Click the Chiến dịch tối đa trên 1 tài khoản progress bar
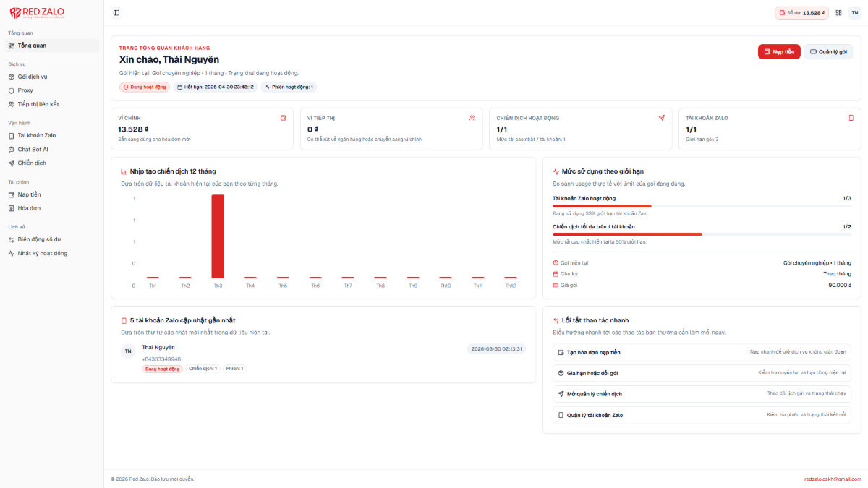This screenshot has width=868, height=488. (702, 234)
